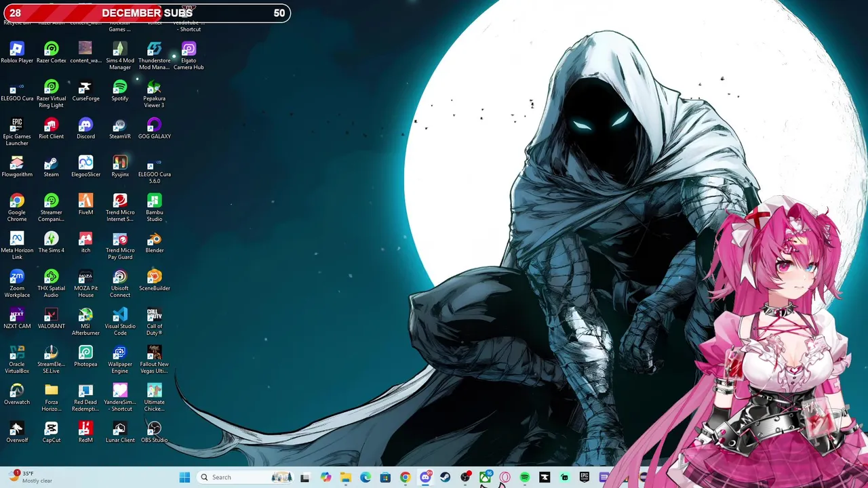Open the Zoom Workplace desktop icon
The width and height of the screenshot is (868, 488).
[17, 284]
